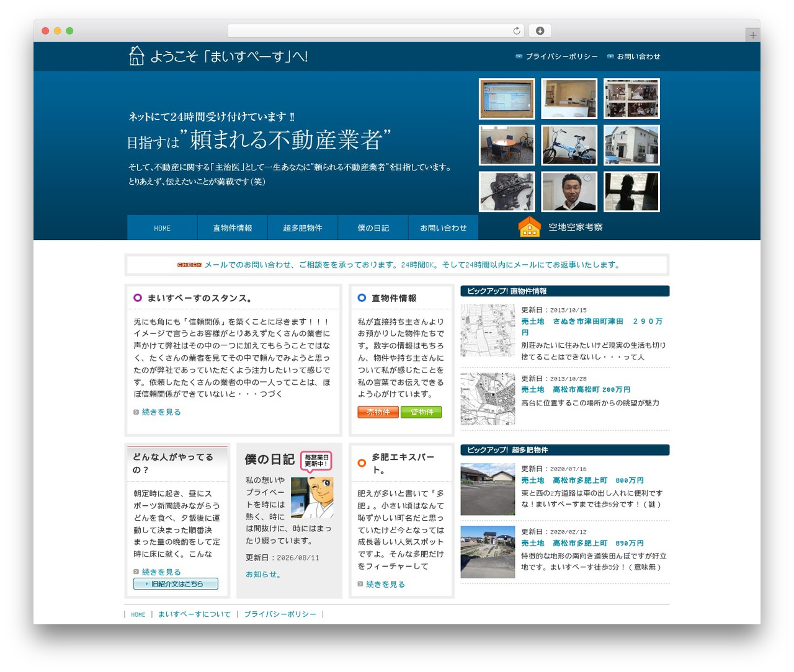The width and height of the screenshot is (794, 672).
Task: Open the white house exterior photo thumbnail
Action: click(x=631, y=145)
